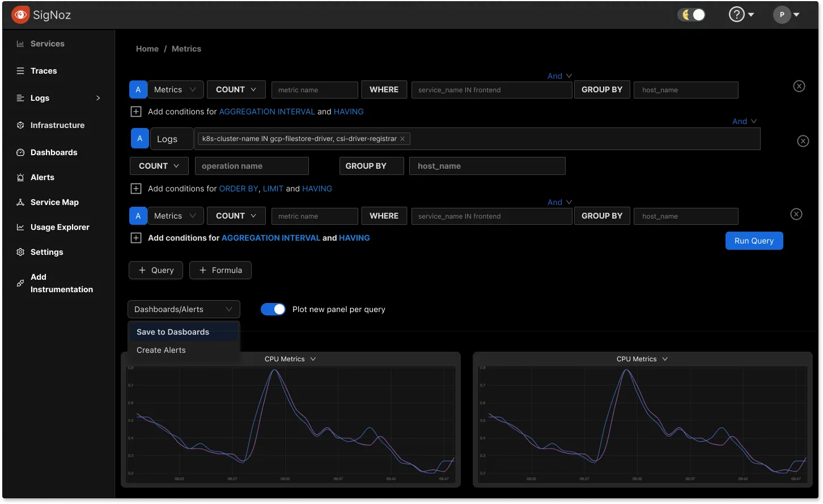Image resolution: width=823 pixels, height=504 pixels.
Task: Remove the first Metrics query with X
Action: (x=799, y=86)
